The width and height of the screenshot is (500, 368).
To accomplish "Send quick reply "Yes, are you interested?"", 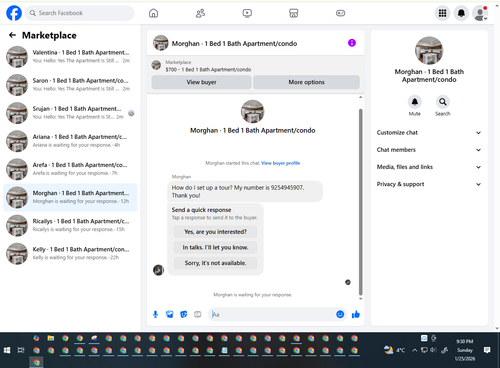I will coord(215,232).
